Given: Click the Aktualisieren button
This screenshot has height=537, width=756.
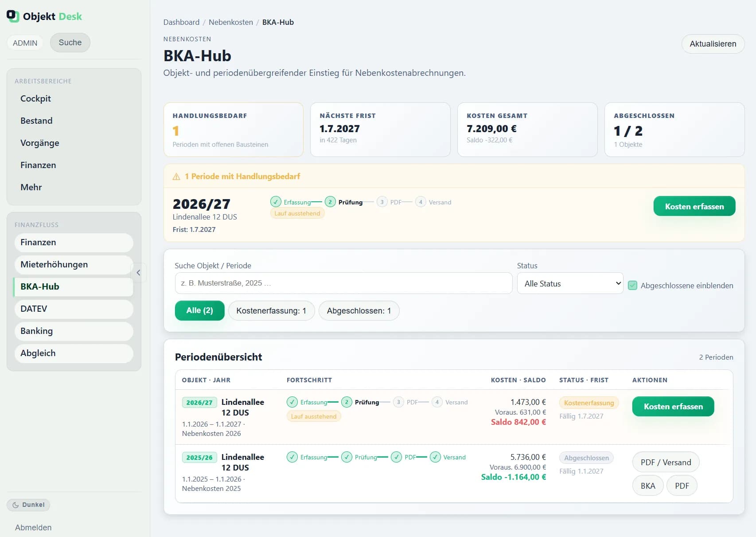Looking at the screenshot, I should tap(713, 44).
